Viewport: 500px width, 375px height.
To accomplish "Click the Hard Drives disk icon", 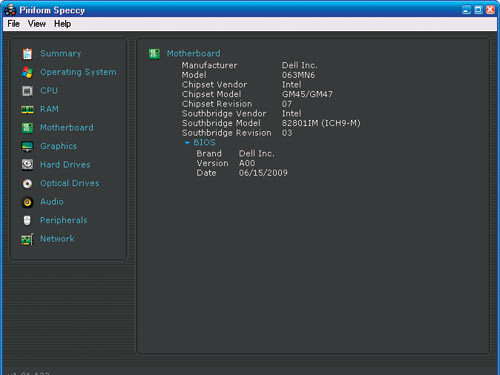I will coord(27,165).
